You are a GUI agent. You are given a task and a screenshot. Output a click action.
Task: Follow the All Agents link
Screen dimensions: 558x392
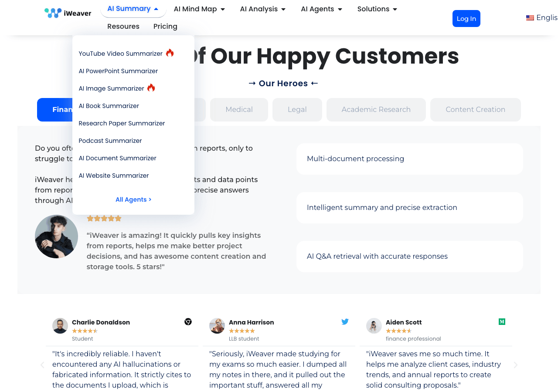133,199
